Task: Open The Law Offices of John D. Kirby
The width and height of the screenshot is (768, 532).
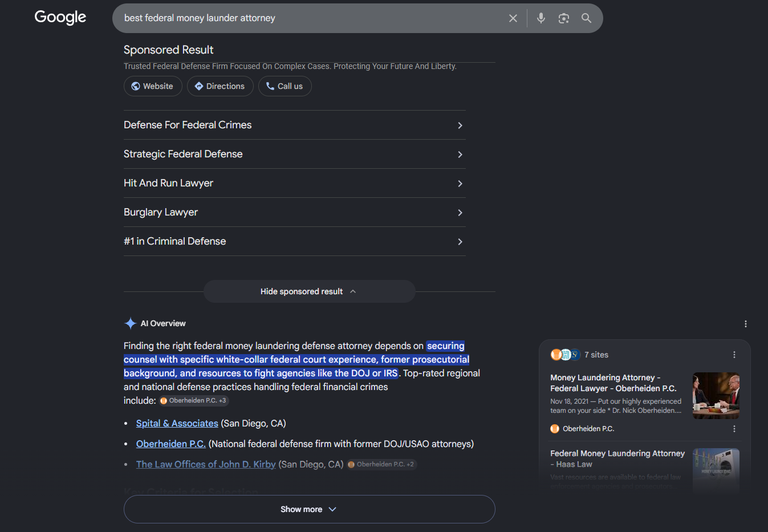Action: point(206,464)
